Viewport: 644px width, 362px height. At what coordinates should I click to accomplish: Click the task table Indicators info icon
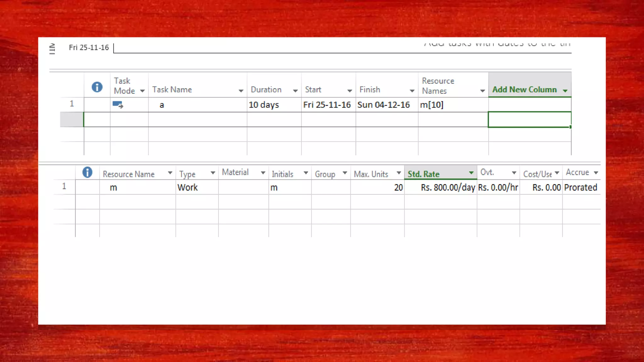[97, 87]
